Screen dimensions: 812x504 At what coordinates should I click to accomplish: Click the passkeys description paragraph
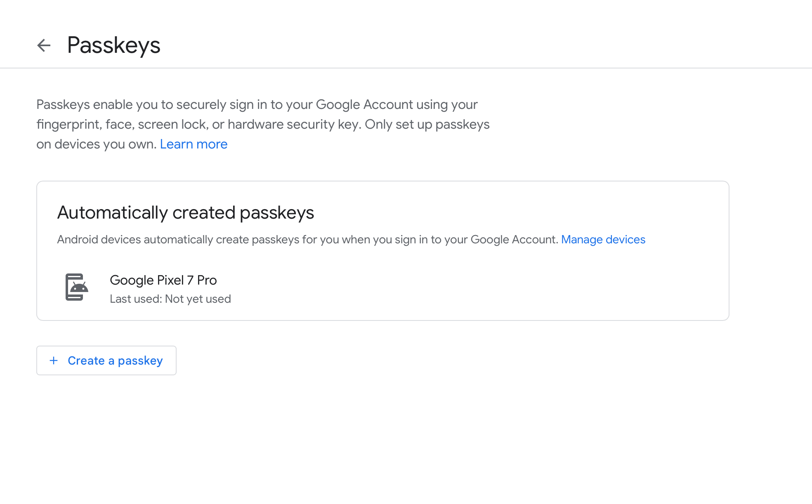coord(263,124)
